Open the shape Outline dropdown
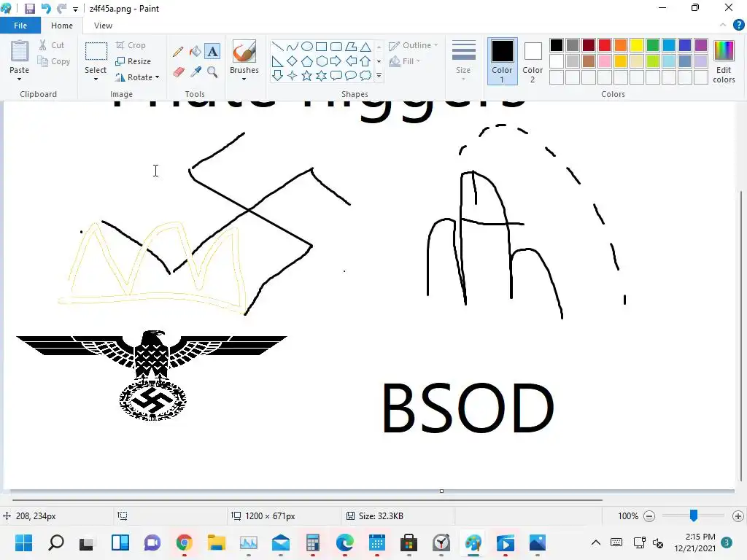Viewport: 747px width, 560px height. coord(414,45)
